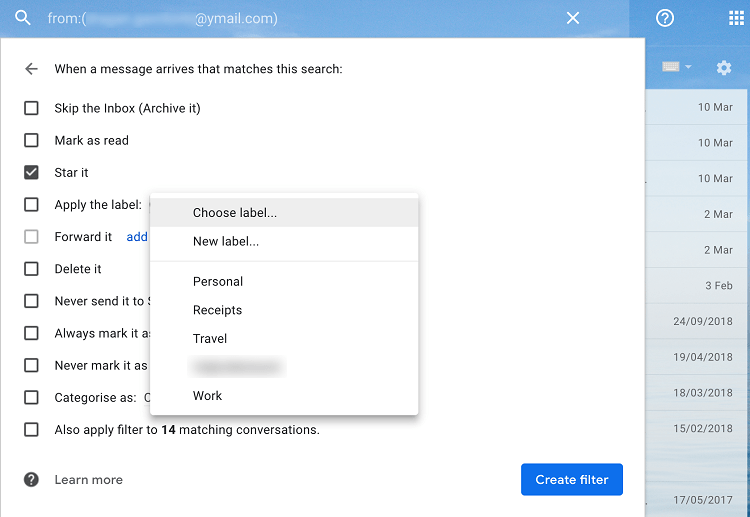
Task: Enable Skip the Inbox checkbox
Action: 31,108
